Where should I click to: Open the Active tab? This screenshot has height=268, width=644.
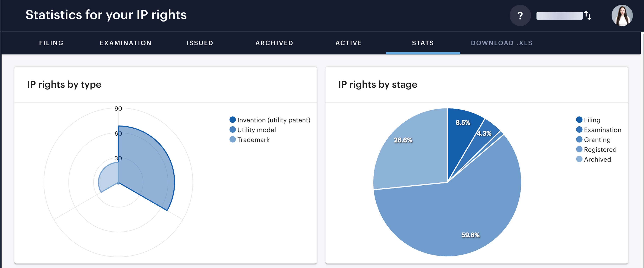pos(348,43)
